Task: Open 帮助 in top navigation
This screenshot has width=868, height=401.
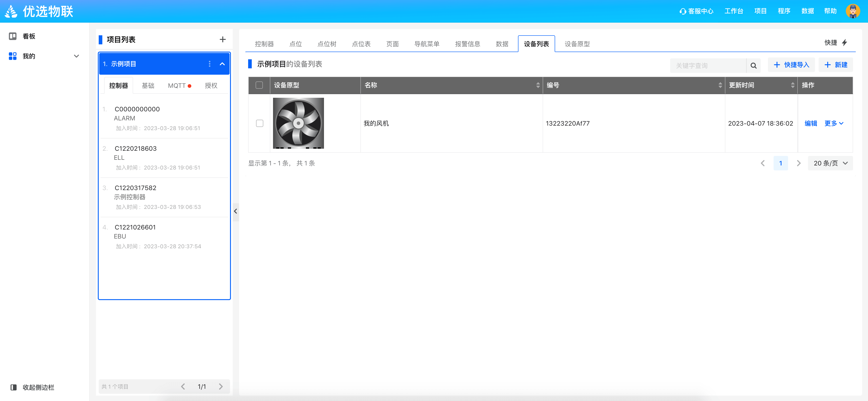Action: 830,11
